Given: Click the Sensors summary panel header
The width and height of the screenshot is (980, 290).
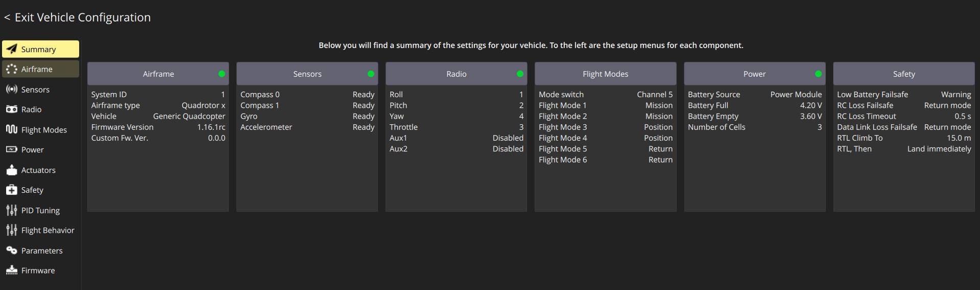Looking at the screenshot, I should pos(307,74).
